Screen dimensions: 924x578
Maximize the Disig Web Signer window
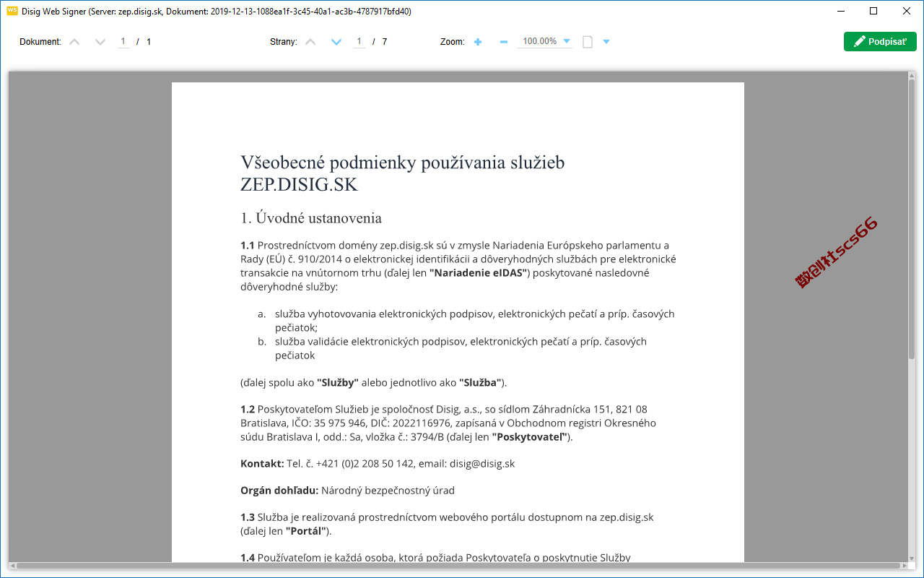pos(873,11)
